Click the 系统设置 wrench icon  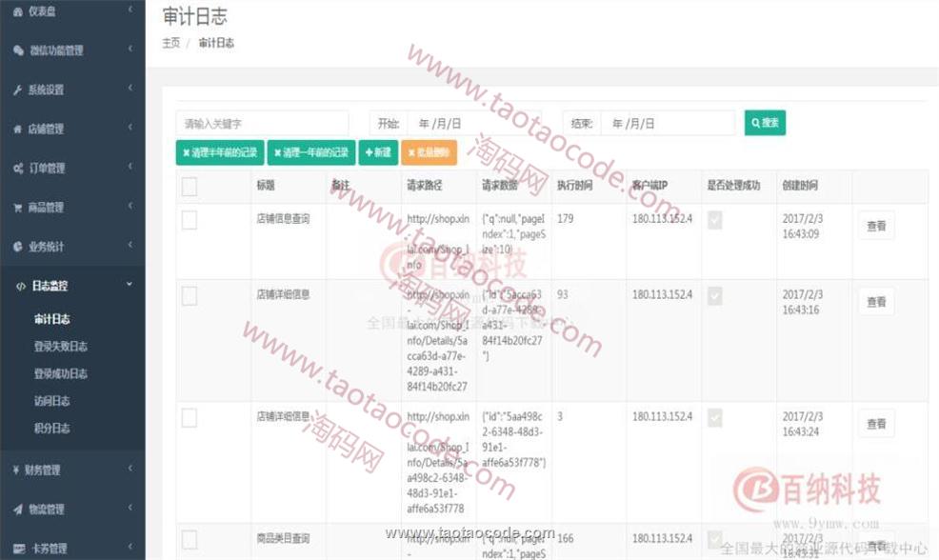click(x=17, y=90)
